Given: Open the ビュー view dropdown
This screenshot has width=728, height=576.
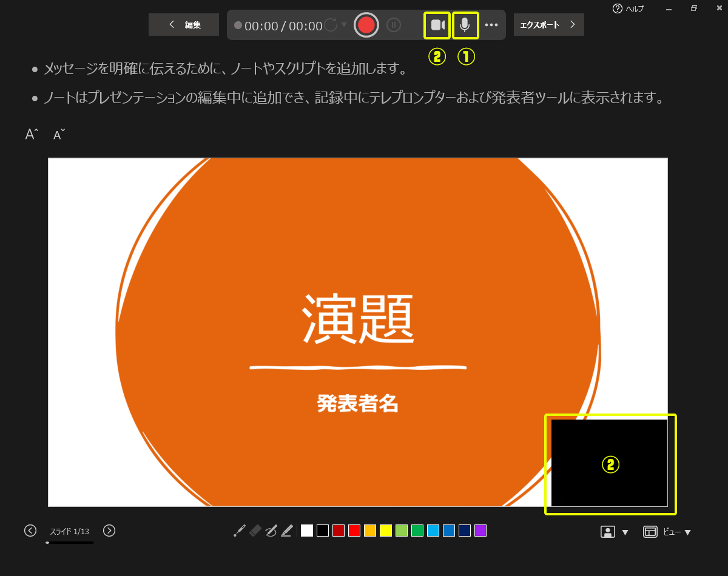Looking at the screenshot, I should click(668, 532).
